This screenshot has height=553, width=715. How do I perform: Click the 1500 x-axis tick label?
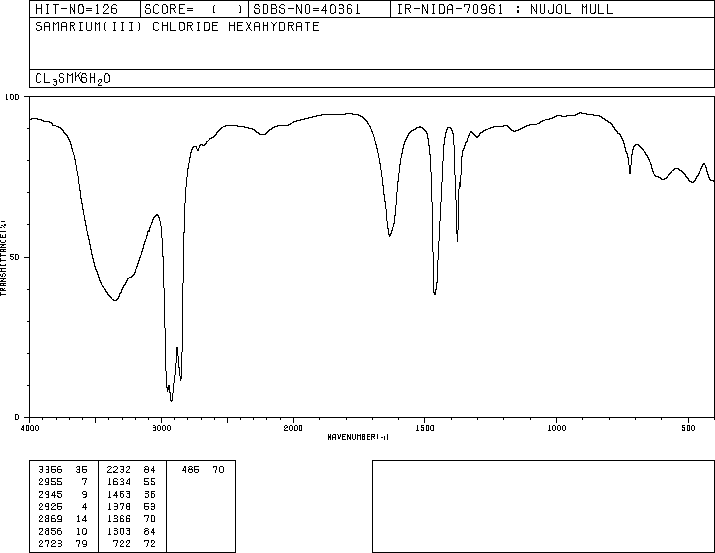(425, 428)
